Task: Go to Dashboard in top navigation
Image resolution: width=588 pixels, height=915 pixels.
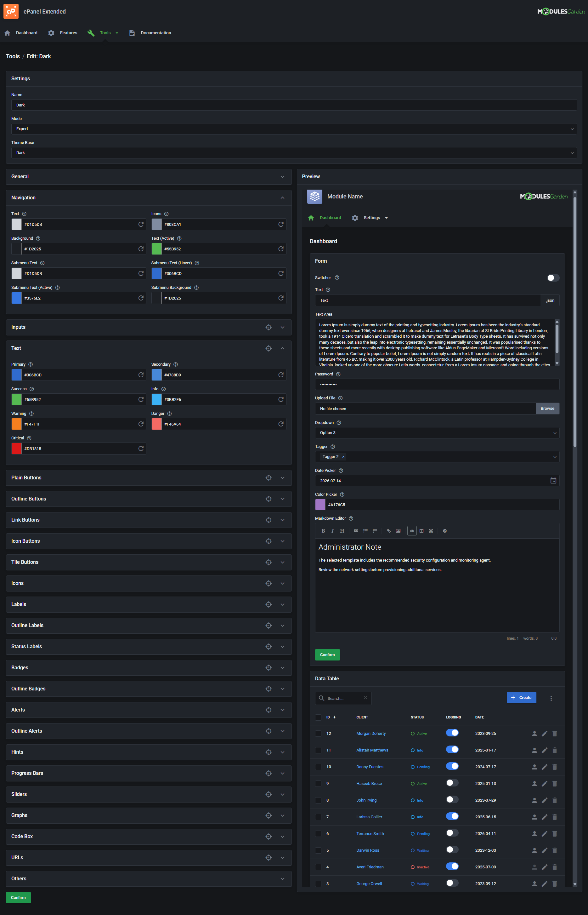Action: pos(21,33)
